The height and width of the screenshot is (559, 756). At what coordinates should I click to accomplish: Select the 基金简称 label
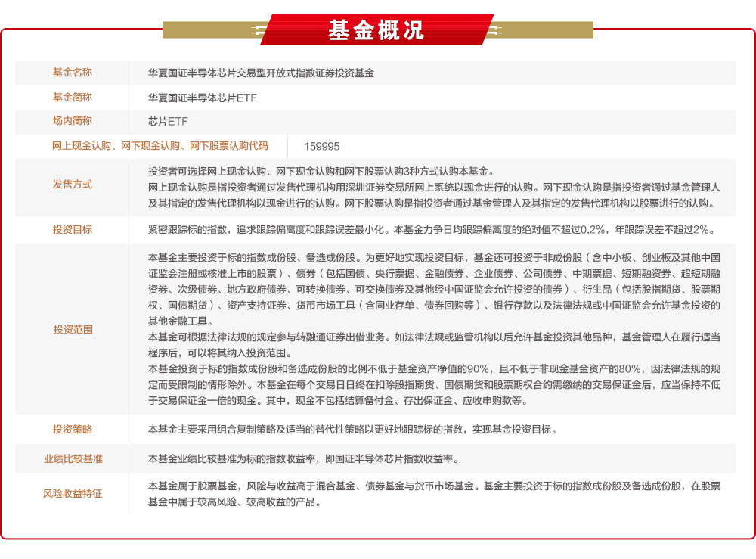(x=73, y=98)
